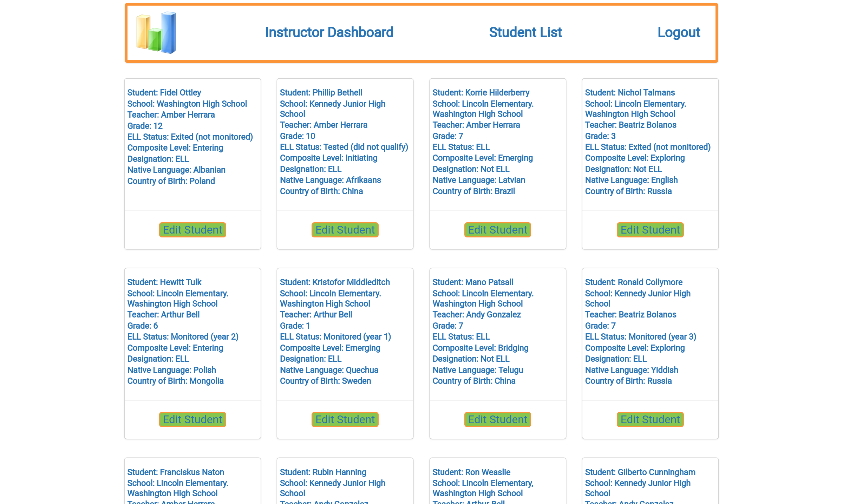Edit student Fidel Ottley
The height and width of the screenshot is (504, 843).
click(x=192, y=230)
